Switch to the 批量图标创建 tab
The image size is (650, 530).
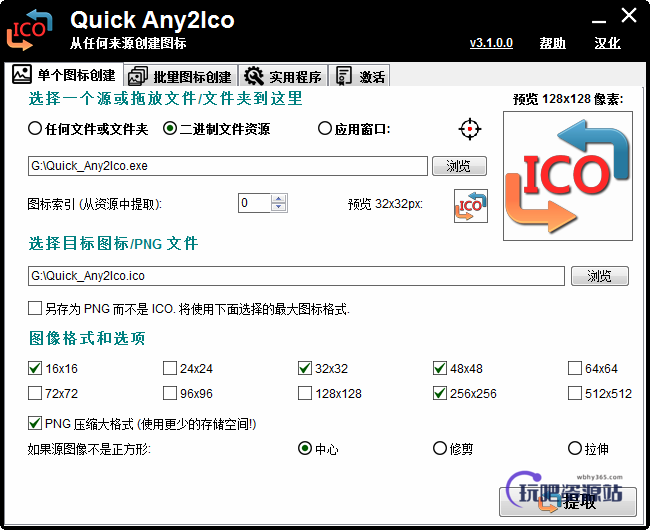pos(180,76)
